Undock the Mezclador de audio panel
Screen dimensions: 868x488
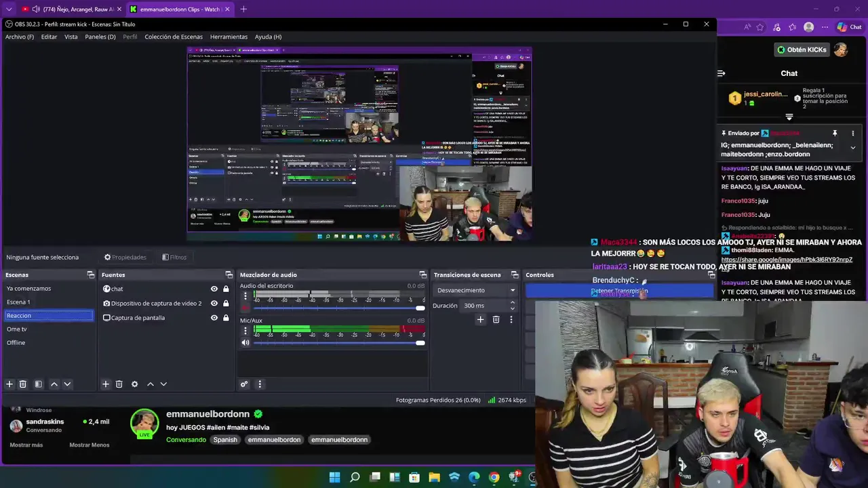pyautogui.click(x=423, y=274)
